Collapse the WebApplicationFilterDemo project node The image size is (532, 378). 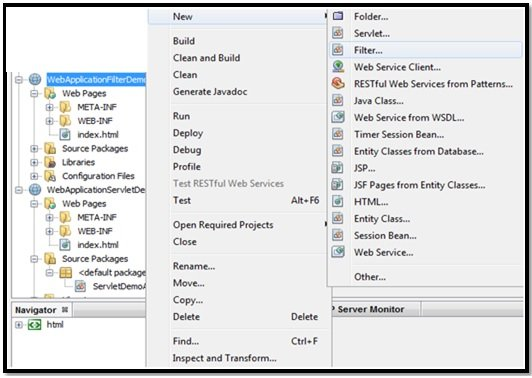click(x=19, y=80)
